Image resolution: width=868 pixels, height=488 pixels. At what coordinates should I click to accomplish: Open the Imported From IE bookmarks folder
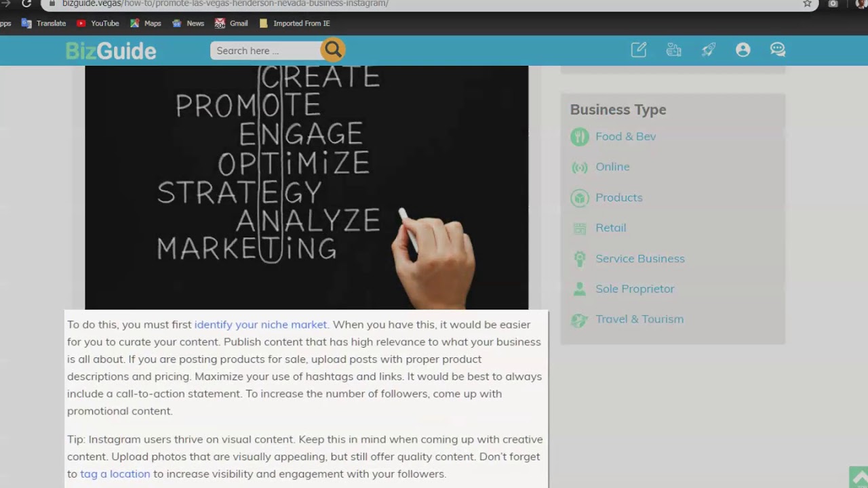click(x=295, y=23)
